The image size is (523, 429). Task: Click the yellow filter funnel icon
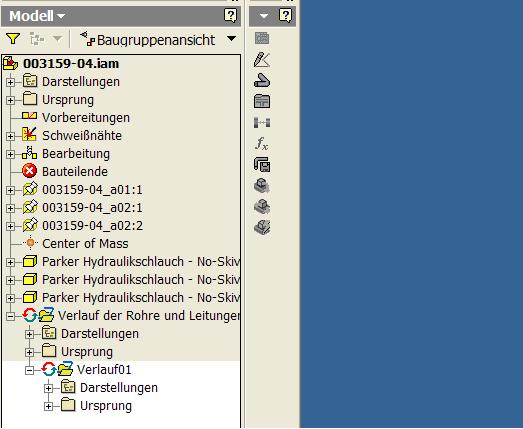point(13,39)
